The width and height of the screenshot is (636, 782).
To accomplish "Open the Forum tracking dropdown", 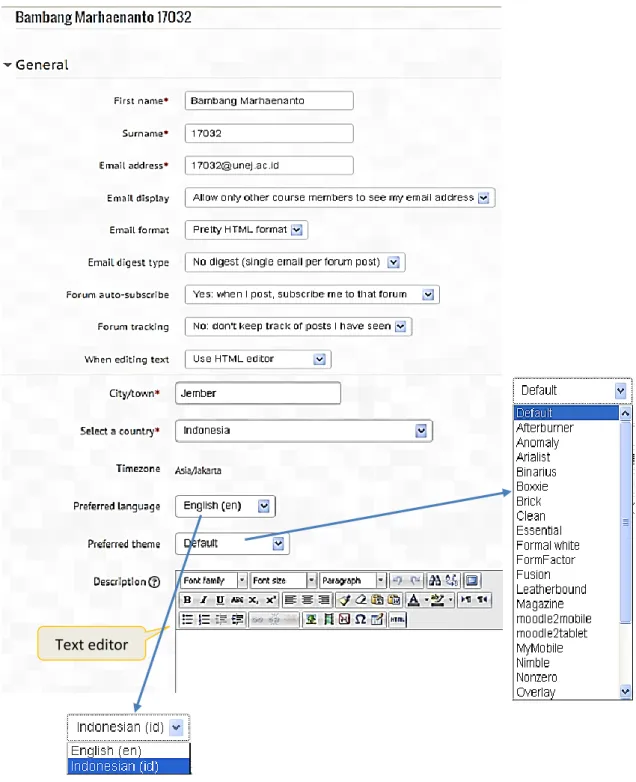I will pyautogui.click(x=298, y=326).
